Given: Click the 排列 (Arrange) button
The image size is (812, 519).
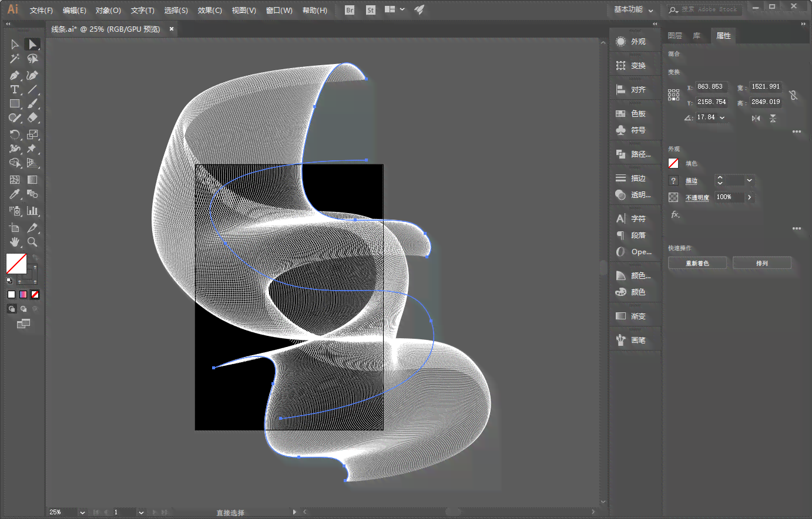Looking at the screenshot, I should tap(762, 263).
